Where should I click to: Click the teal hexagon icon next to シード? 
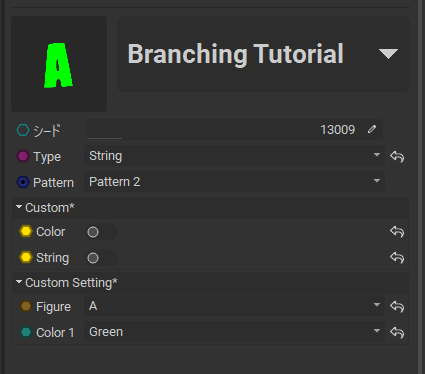23,130
